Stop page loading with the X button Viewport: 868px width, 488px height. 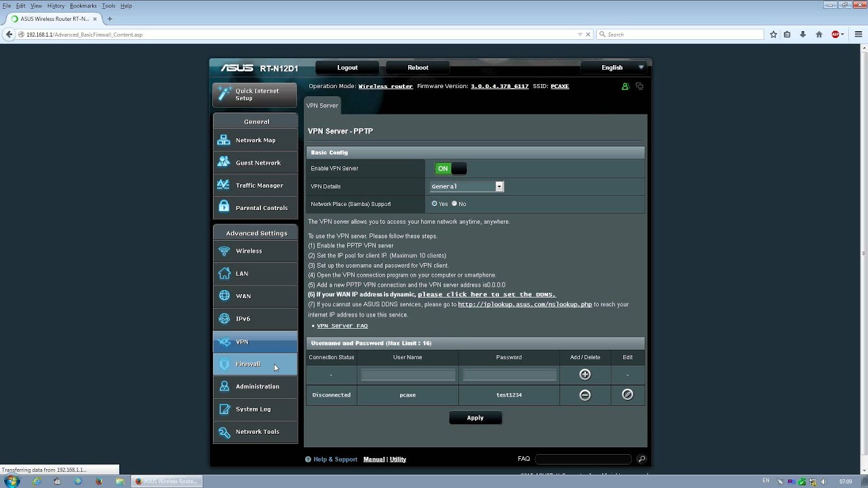(x=588, y=35)
